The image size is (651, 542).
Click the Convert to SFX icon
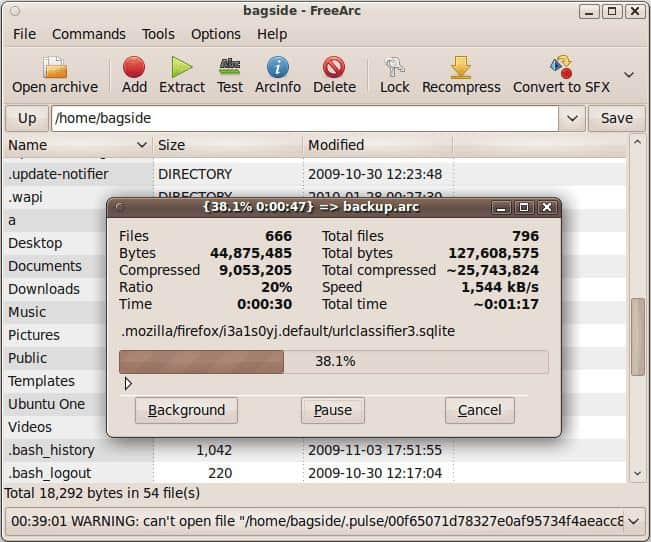pyautogui.click(x=561, y=67)
